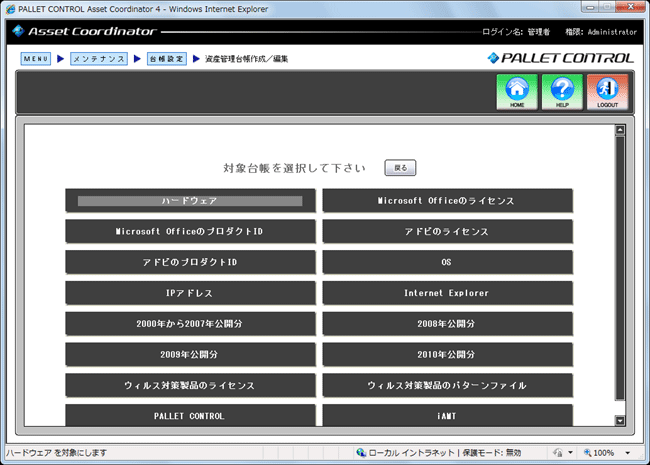Click ローカル イントラネット 保護モード status text
Image resolution: width=650 pixels, height=465 pixels.
pyautogui.click(x=444, y=453)
